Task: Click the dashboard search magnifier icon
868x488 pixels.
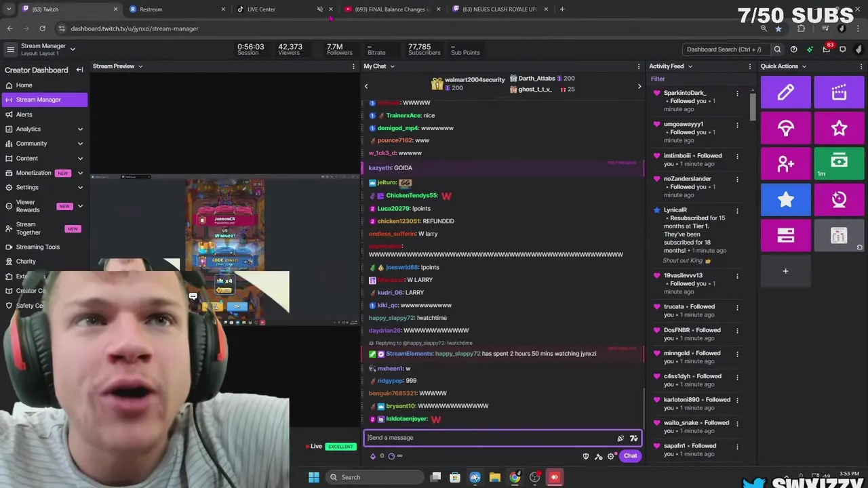Action: pos(777,49)
